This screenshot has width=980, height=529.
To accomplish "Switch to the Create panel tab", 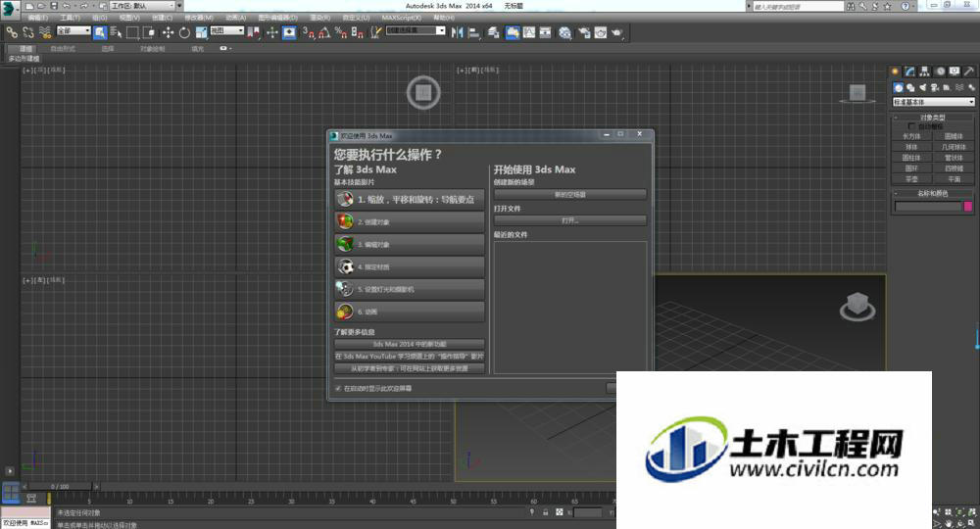I will tap(895, 72).
